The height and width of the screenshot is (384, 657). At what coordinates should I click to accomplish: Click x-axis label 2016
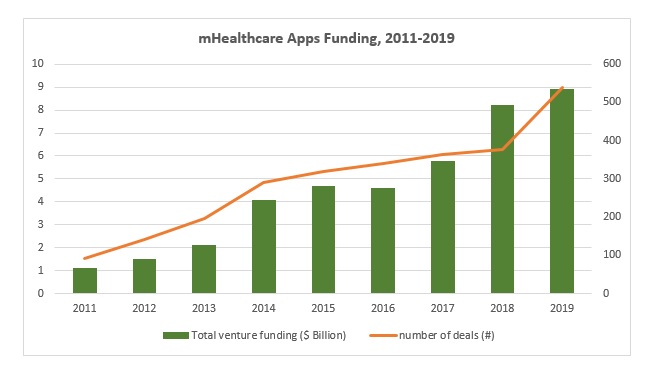[383, 308]
